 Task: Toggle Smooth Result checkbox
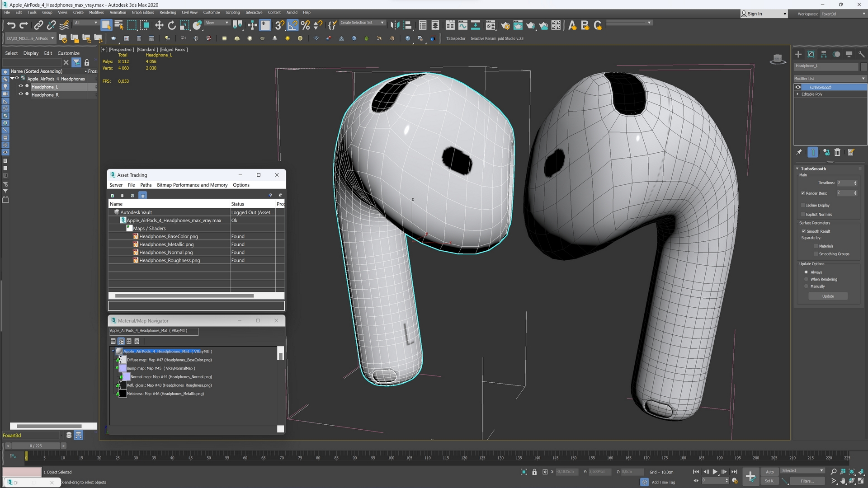pos(803,231)
